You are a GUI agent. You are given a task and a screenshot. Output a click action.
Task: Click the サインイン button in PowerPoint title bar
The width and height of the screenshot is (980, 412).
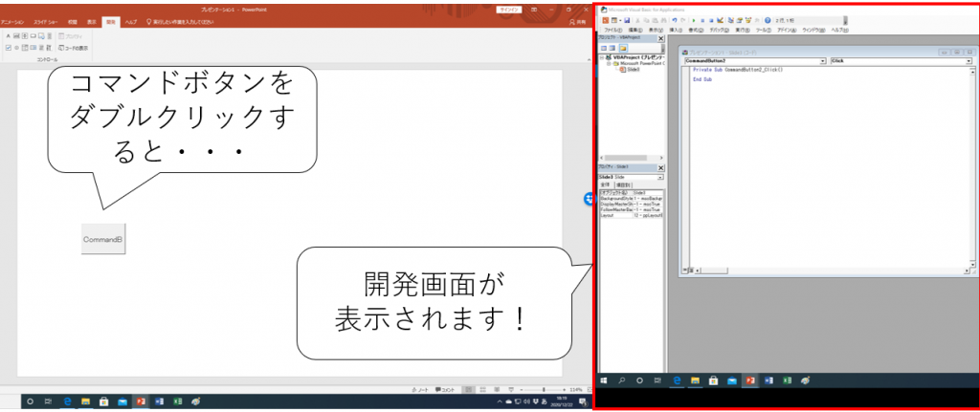[x=507, y=10]
